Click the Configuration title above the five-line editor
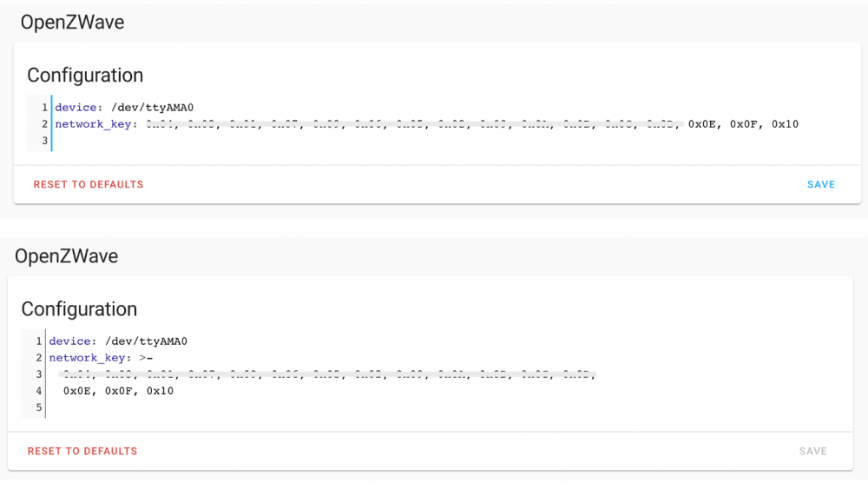868x483 pixels. (x=79, y=309)
